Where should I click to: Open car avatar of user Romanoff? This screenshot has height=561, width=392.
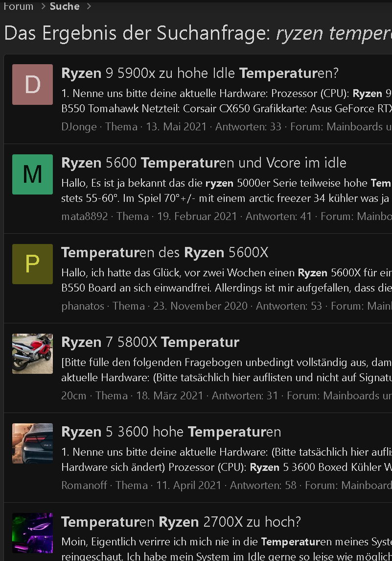click(32, 443)
